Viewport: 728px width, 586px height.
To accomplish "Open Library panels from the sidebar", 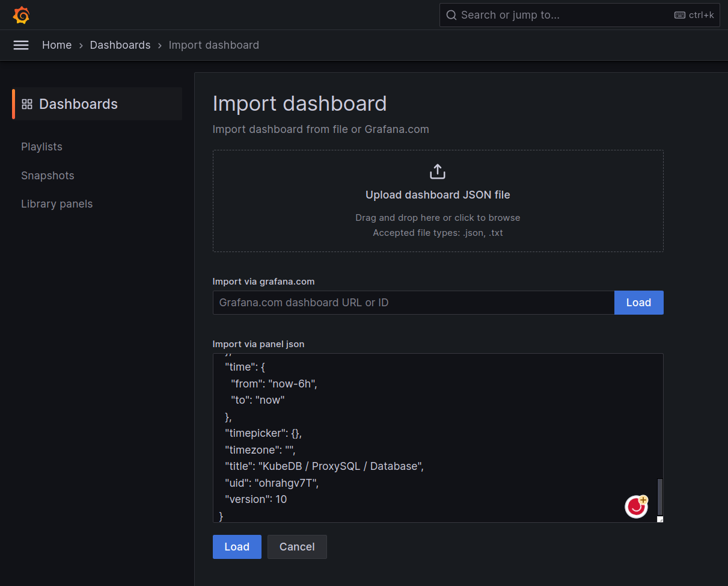I will [x=57, y=204].
